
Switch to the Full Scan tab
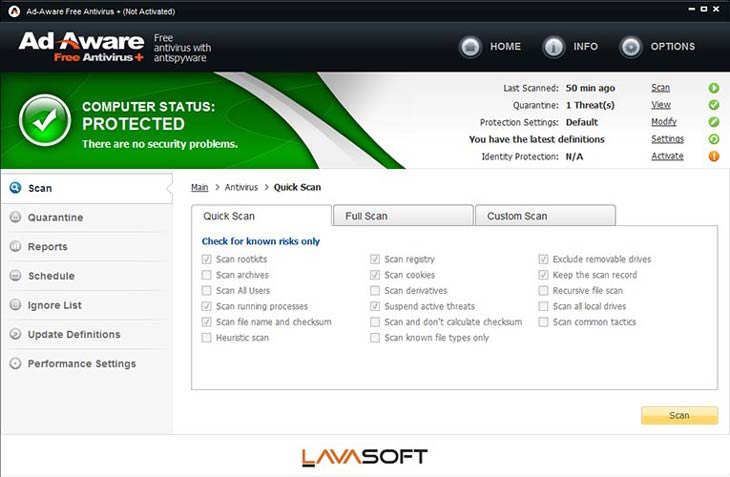click(x=403, y=215)
